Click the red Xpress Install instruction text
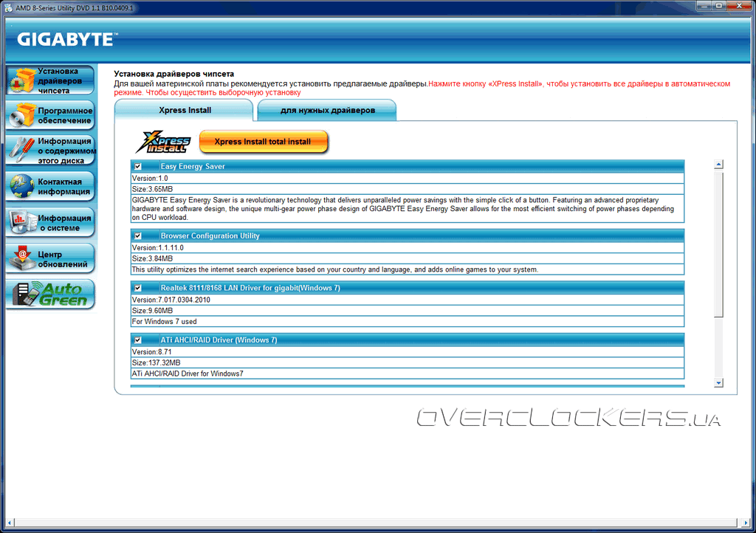Screen dimensions: 756x533 click(422, 88)
